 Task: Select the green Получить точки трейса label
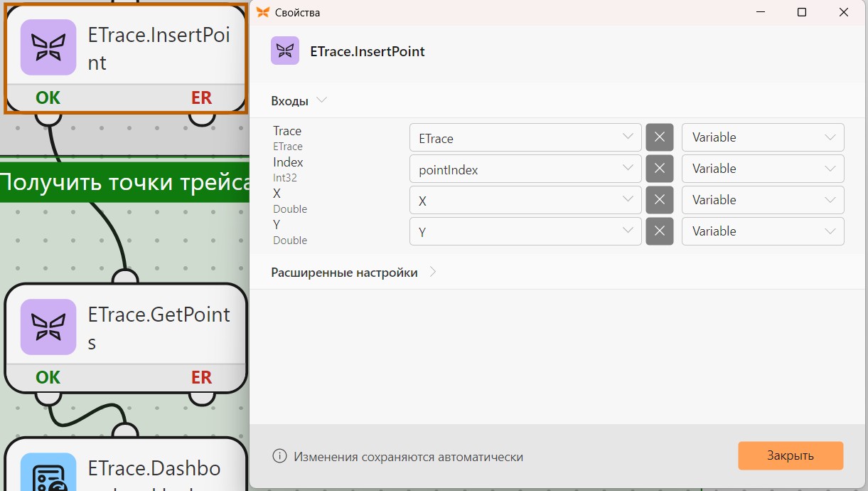[124, 182]
